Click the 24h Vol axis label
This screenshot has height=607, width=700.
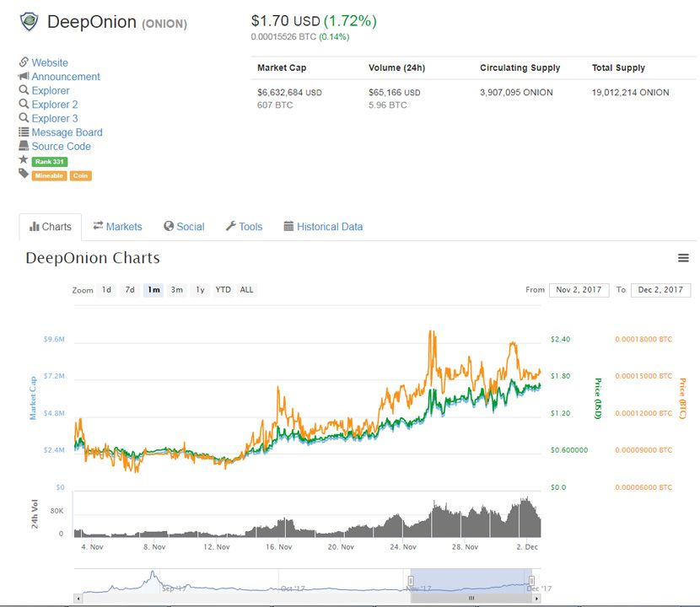pyautogui.click(x=35, y=514)
